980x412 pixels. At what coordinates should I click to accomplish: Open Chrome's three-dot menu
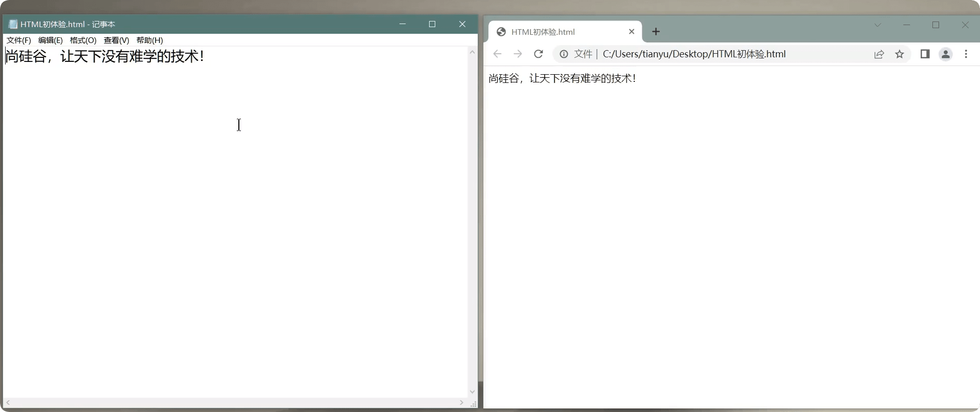point(966,54)
